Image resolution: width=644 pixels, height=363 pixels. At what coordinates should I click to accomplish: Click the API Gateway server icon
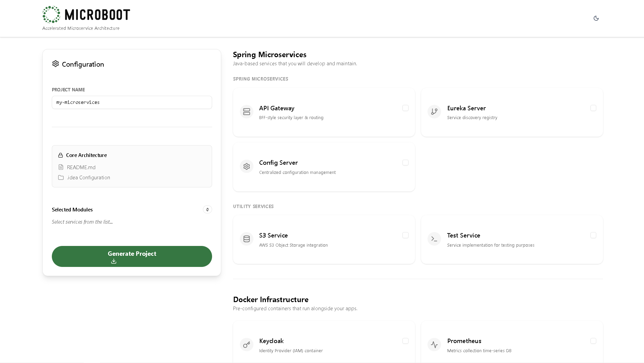click(247, 112)
